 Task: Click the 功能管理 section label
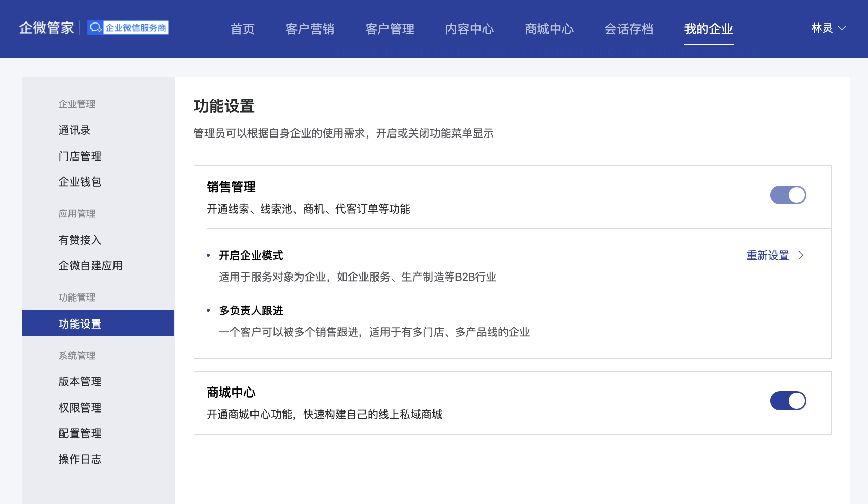[x=77, y=297]
